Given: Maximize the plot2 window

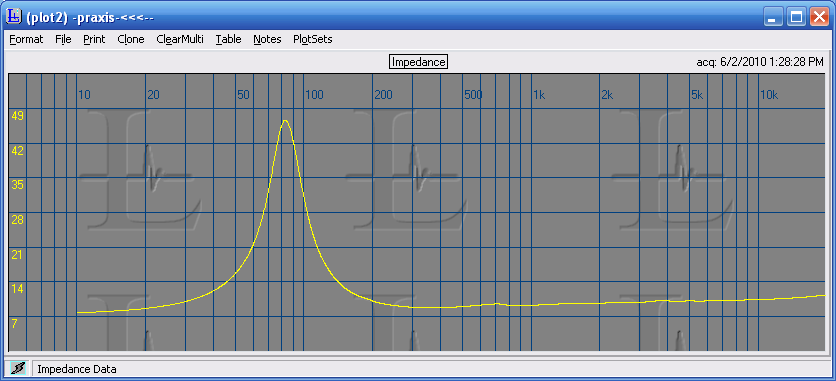Looking at the screenshot, I should pos(796,17).
